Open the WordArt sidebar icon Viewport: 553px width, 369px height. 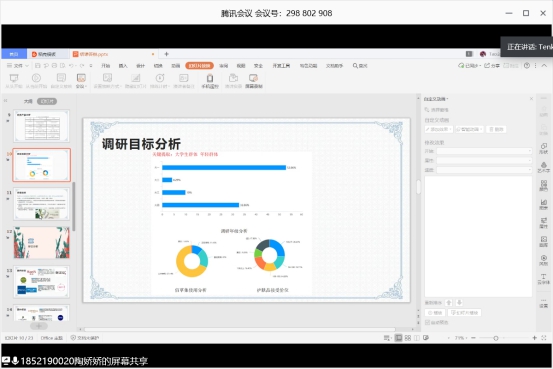[543, 167]
